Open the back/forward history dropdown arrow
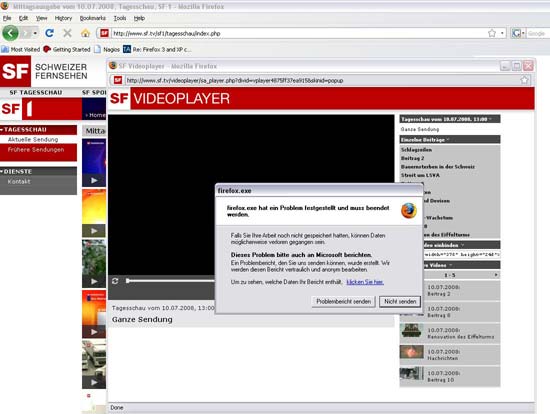The height and width of the screenshot is (414, 550). pyautogui.click(x=35, y=33)
